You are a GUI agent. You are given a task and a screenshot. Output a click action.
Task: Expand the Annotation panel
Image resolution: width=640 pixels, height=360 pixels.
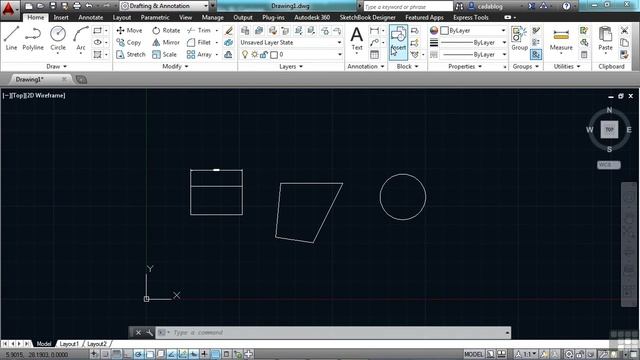coord(366,66)
